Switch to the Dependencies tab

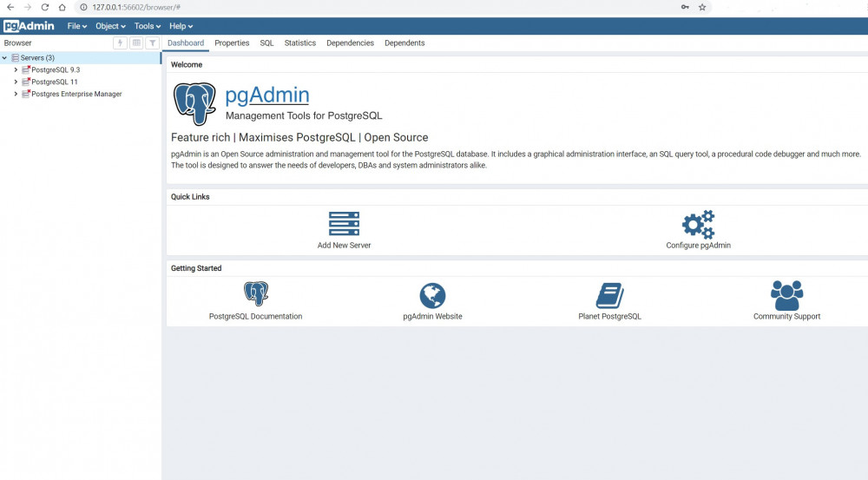tap(350, 43)
